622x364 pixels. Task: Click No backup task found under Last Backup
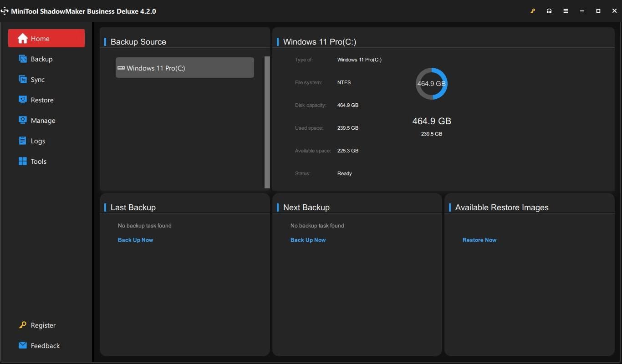pos(145,226)
